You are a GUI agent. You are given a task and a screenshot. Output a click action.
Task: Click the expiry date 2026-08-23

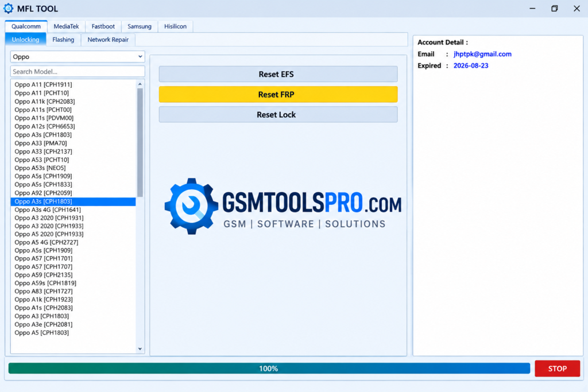click(x=471, y=65)
